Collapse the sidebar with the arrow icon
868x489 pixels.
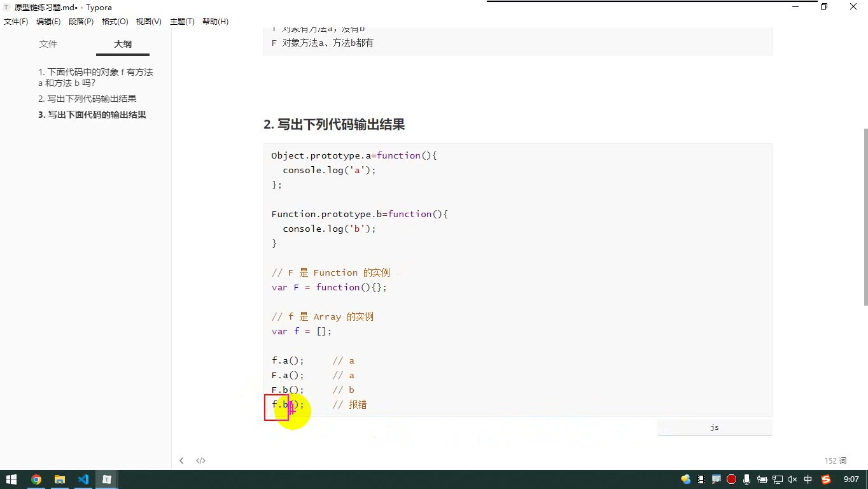coord(181,460)
